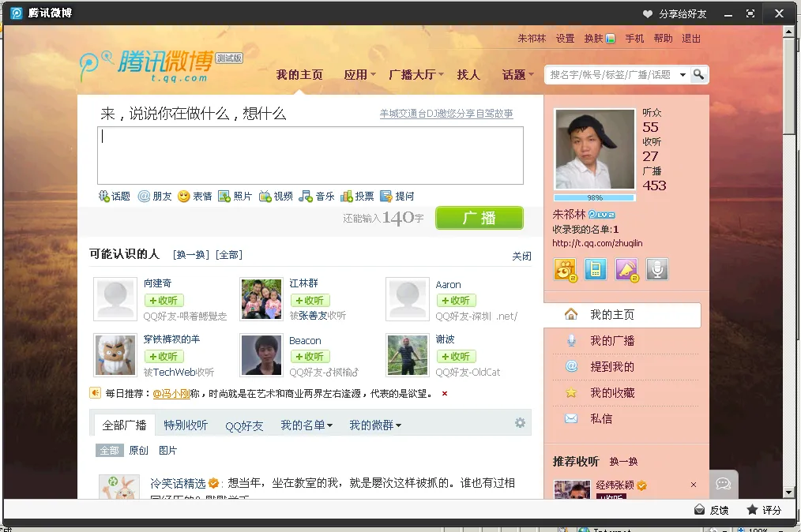Open feed settings gear icon

(x=520, y=423)
